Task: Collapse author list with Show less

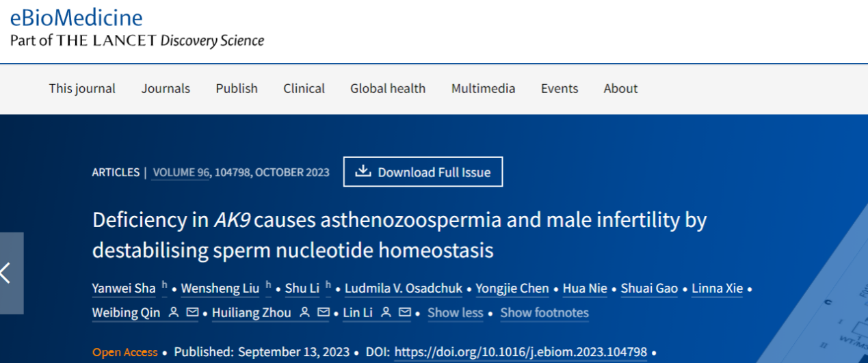Action: pyautogui.click(x=455, y=312)
